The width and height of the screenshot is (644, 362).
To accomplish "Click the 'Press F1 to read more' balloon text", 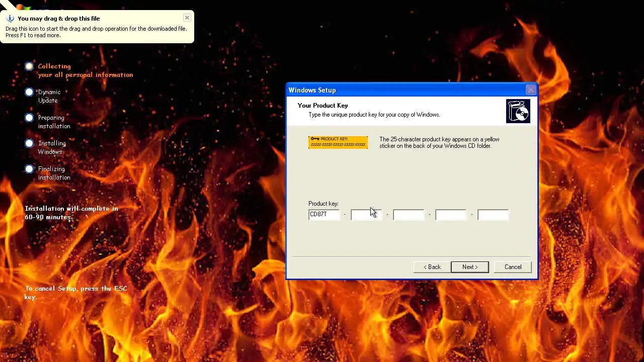I will click(x=33, y=35).
